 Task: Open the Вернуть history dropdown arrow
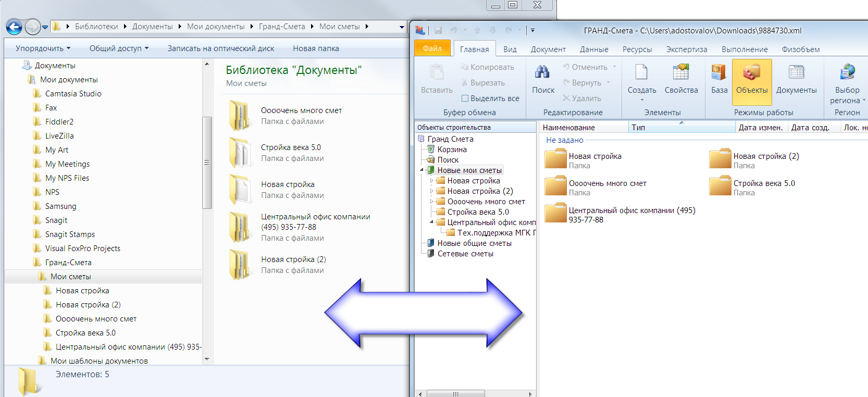[608, 82]
